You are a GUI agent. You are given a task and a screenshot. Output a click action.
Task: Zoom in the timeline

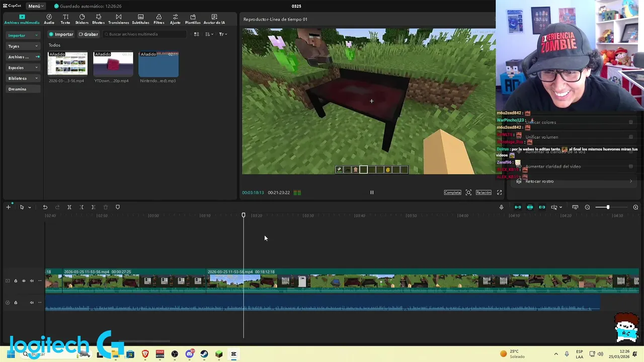pos(635,207)
